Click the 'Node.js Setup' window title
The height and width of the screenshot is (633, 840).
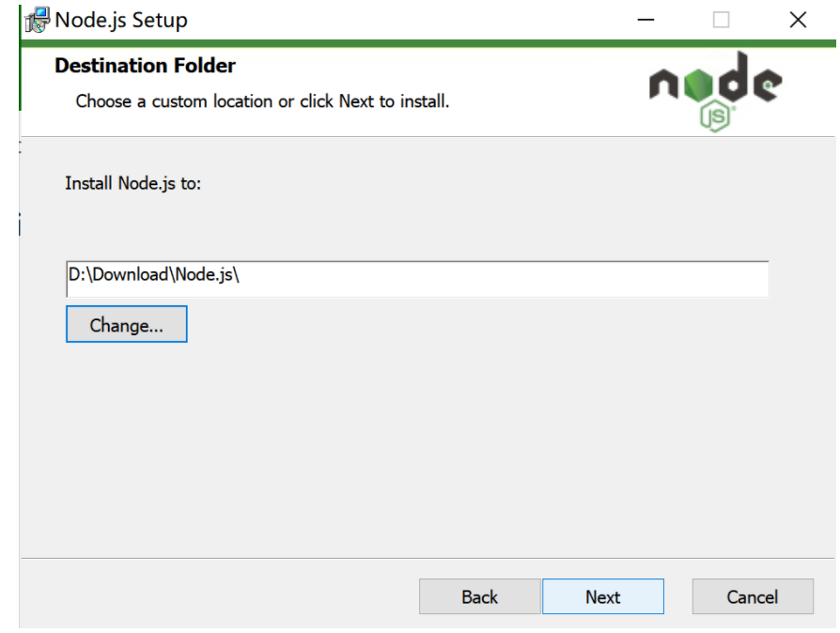click(121, 21)
